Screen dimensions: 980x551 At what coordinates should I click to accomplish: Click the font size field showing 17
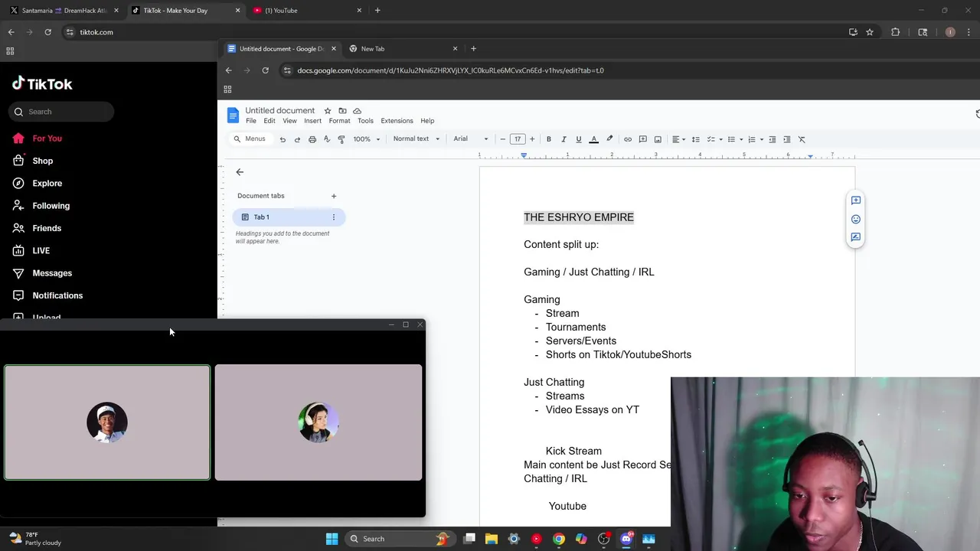[518, 139]
